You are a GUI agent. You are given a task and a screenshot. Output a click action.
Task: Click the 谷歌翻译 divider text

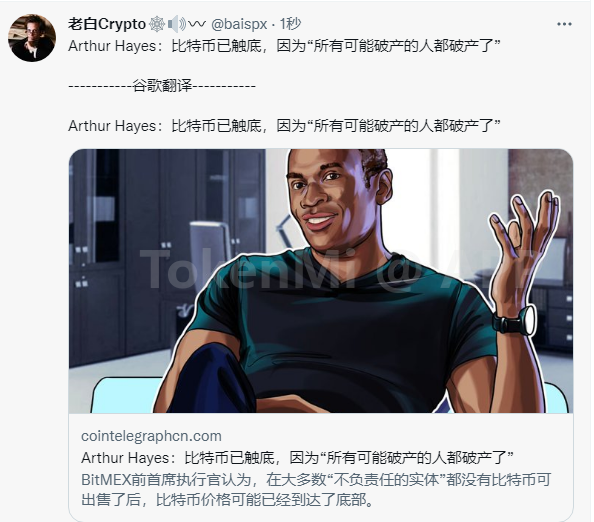[x=162, y=86]
